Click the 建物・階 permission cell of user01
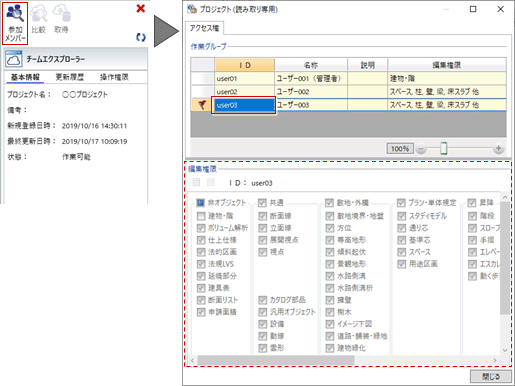This screenshot has height=386, width=515. pyautogui.click(x=447, y=79)
